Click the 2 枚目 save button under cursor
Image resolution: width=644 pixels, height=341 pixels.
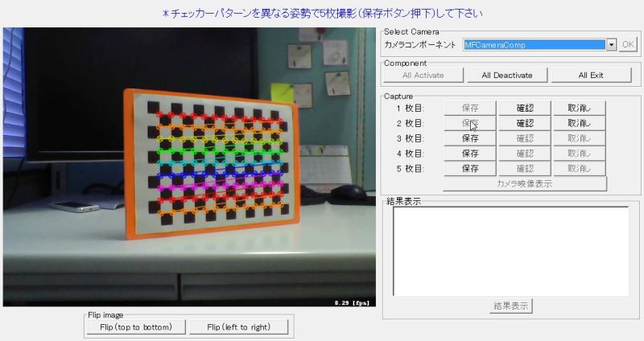(x=470, y=124)
